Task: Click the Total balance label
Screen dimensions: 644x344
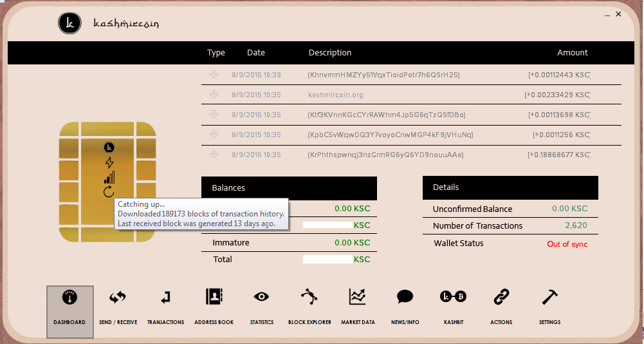Action: [222, 259]
